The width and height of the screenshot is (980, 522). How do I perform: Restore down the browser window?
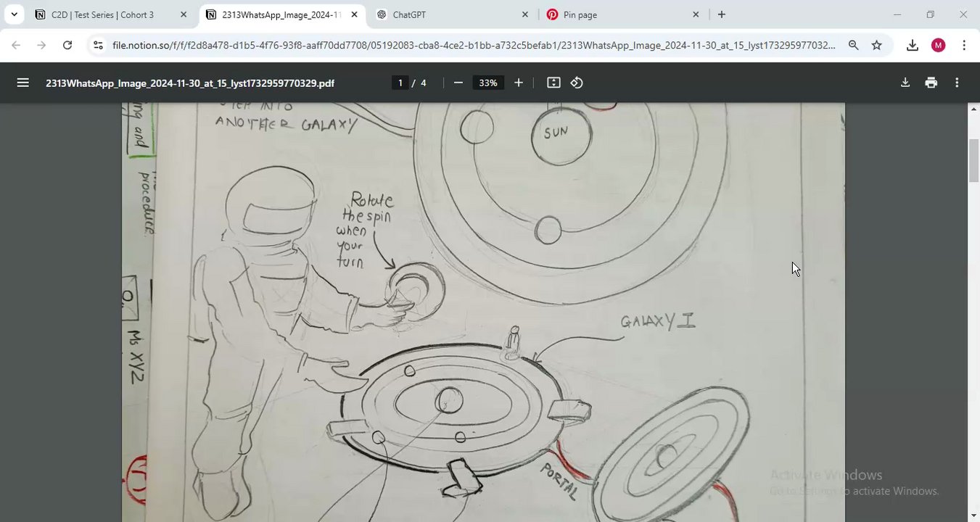click(x=930, y=14)
